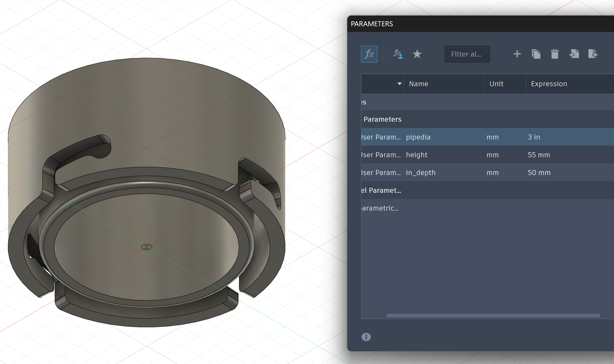Click the copy parameter icon
Screen dimensions: 614x364
tap(536, 54)
